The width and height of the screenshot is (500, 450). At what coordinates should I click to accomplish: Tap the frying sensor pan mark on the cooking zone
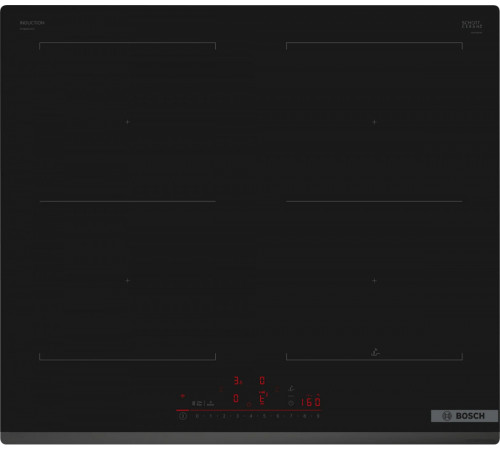pyautogui.click(x=375, y=352)
